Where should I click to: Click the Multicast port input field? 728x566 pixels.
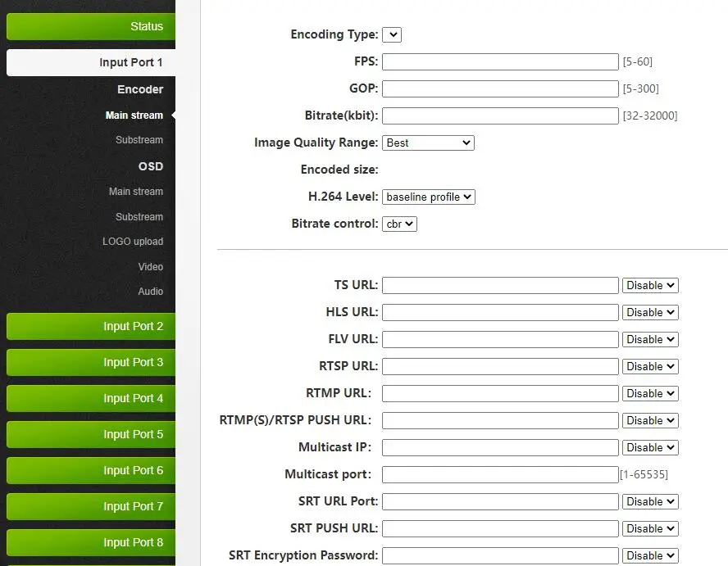pyautogui.click(x=500, y=474)
